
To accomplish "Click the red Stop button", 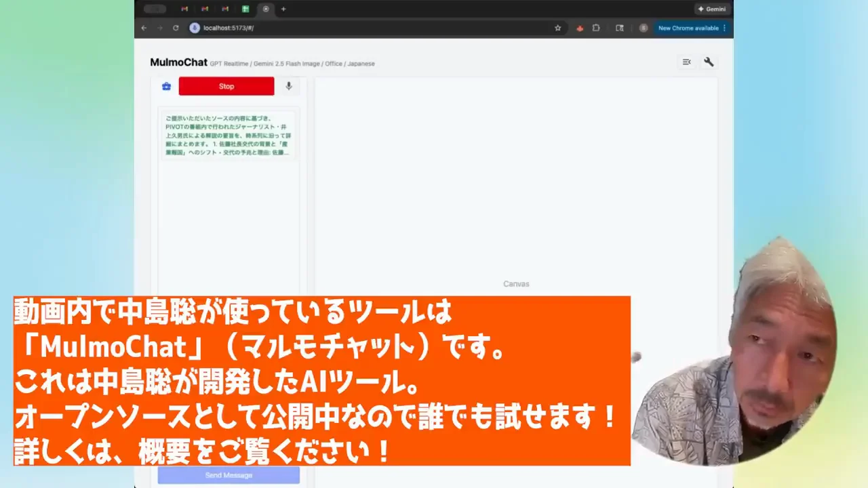I will [226, 86].
